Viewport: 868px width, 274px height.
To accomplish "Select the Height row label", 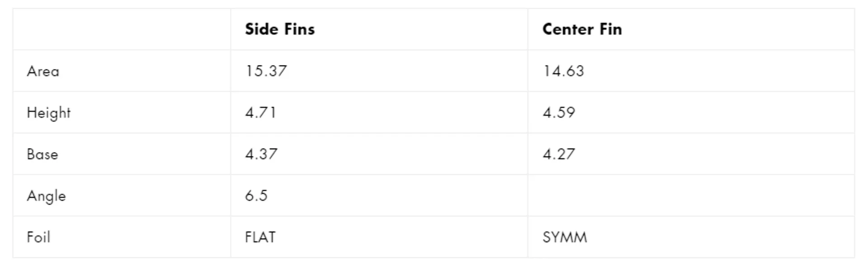I will (x=49, y=112).
